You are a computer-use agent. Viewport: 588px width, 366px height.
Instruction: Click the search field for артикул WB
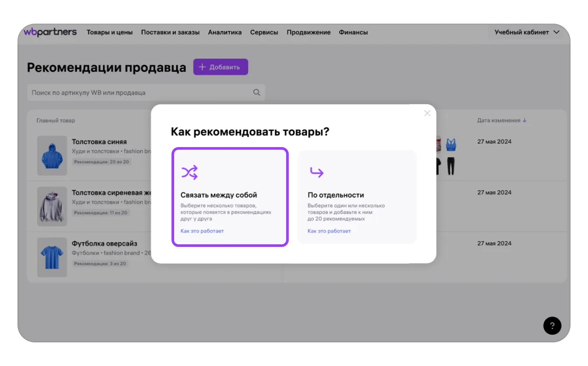(131, 92)
